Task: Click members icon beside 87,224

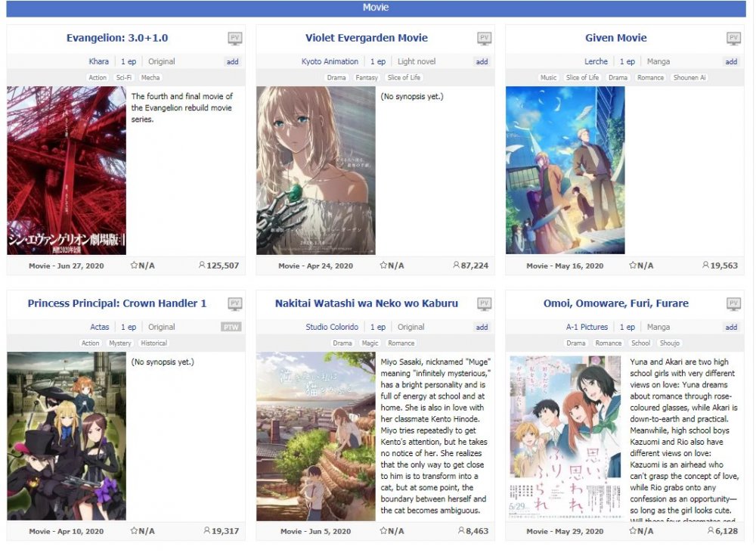Action: click(456, 265)
